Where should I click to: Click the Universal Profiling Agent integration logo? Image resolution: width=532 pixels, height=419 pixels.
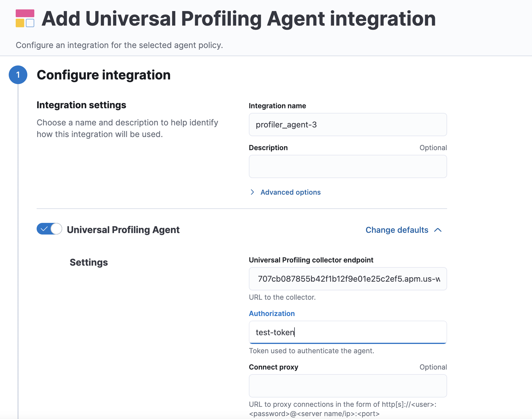(x=25, y=18)
